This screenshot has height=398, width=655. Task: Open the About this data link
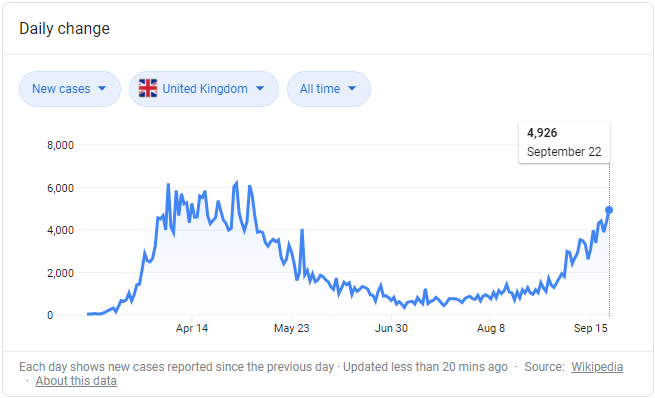click(76, 381)
